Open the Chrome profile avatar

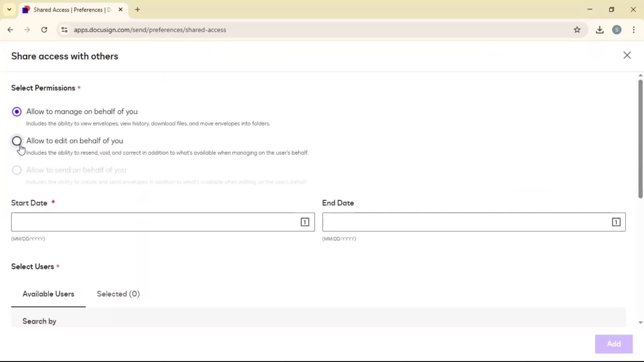616,30
